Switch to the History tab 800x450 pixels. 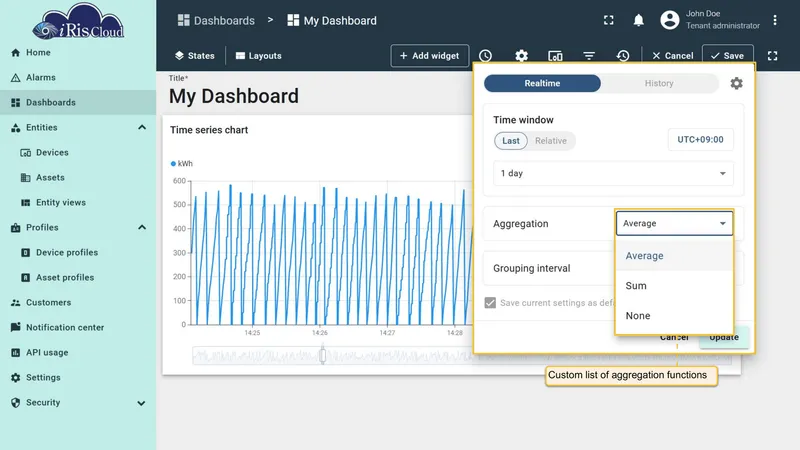[x=659, y=83]
